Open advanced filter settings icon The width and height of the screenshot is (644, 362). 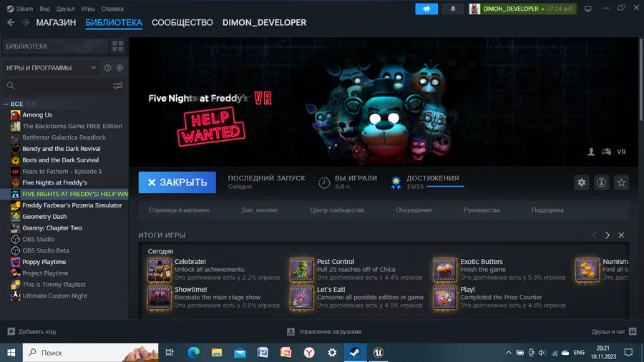pos(118,85)
